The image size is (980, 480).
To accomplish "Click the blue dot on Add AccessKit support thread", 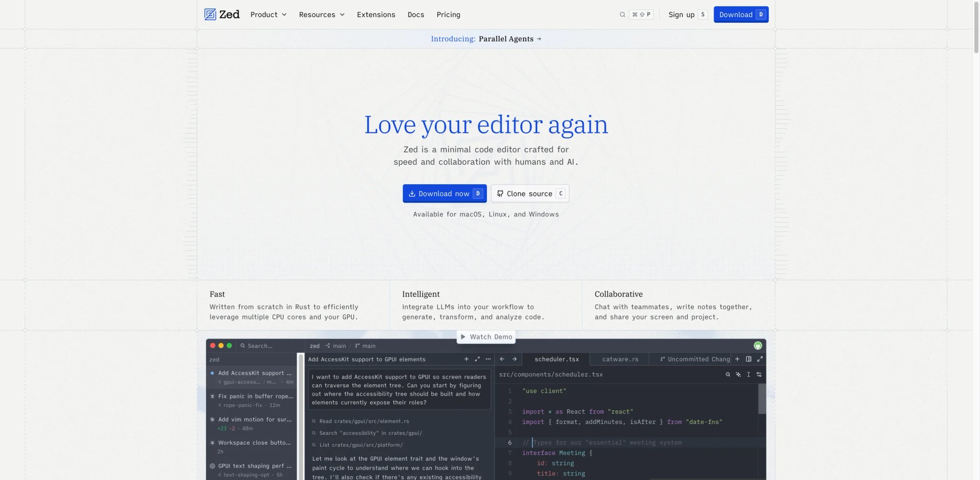I will [212, 373].
